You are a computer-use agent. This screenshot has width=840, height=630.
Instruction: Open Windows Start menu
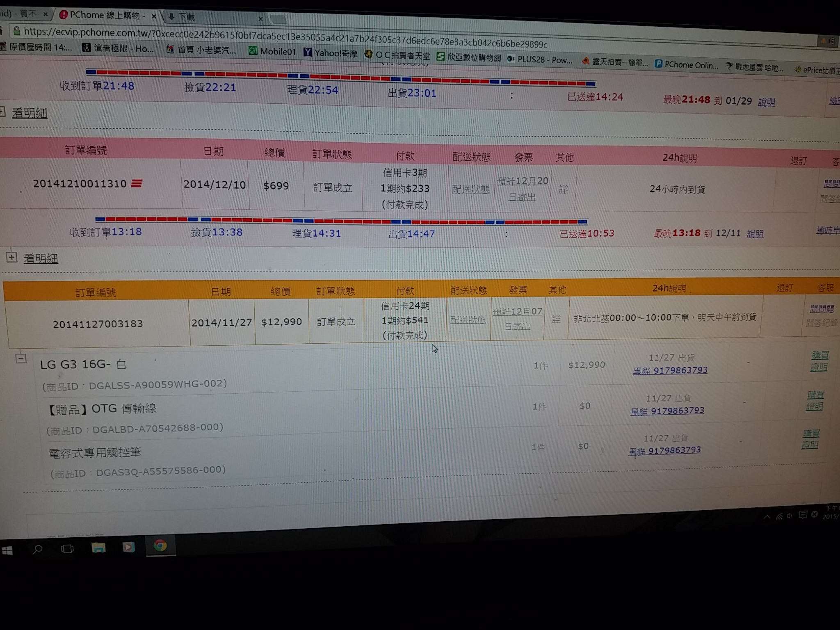7,550
